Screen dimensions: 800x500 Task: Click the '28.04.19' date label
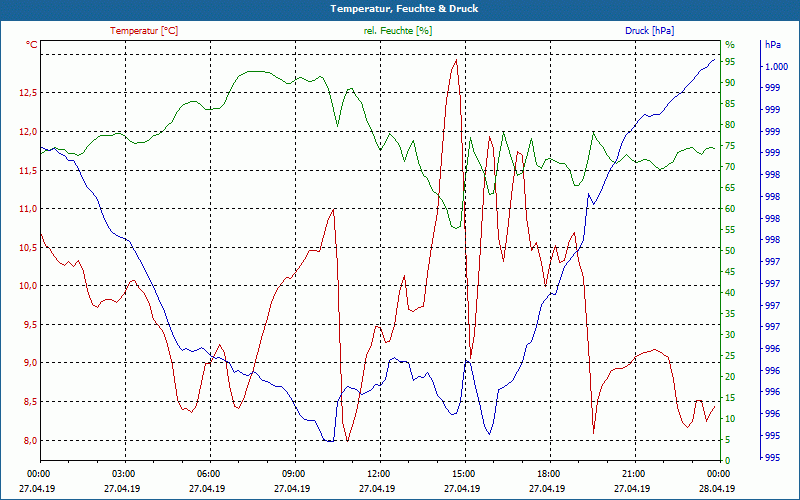click(717, 488)
